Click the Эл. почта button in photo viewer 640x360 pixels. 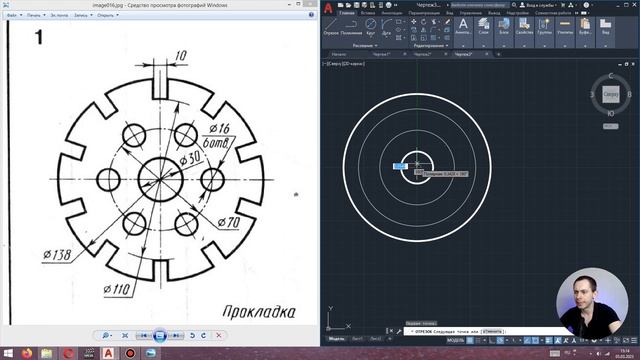(x=60, y=15)
